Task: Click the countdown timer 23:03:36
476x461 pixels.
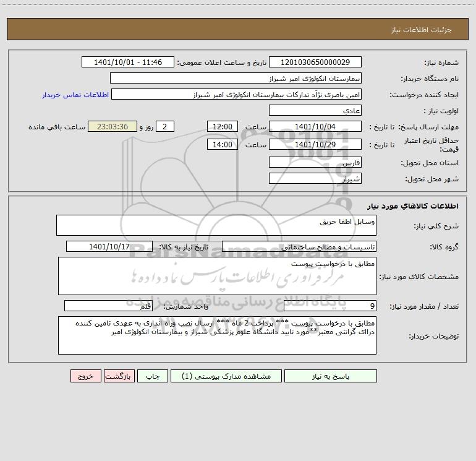Action: coord(113,126)
